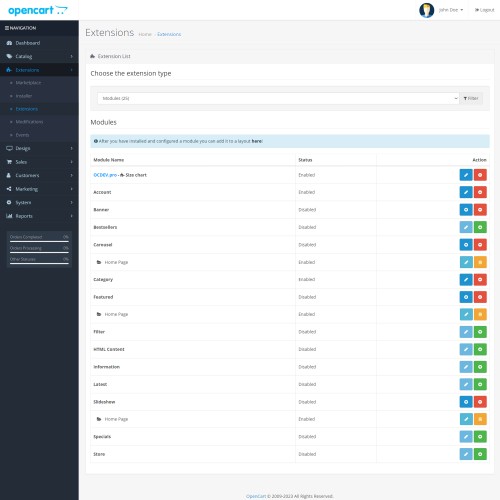Open the John Doe user menu
500x500 pixels.
451,10
